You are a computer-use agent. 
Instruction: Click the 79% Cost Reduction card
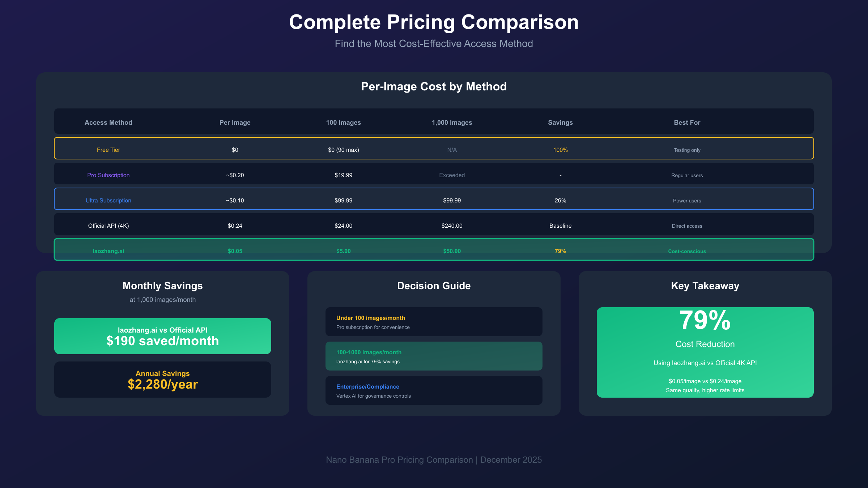[x=705, y=352]
